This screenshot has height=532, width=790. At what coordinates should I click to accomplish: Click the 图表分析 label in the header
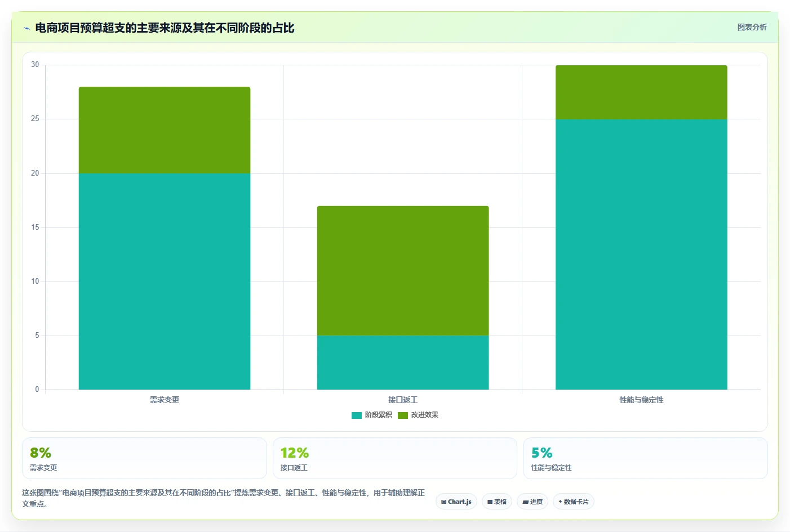click(752, 27)
